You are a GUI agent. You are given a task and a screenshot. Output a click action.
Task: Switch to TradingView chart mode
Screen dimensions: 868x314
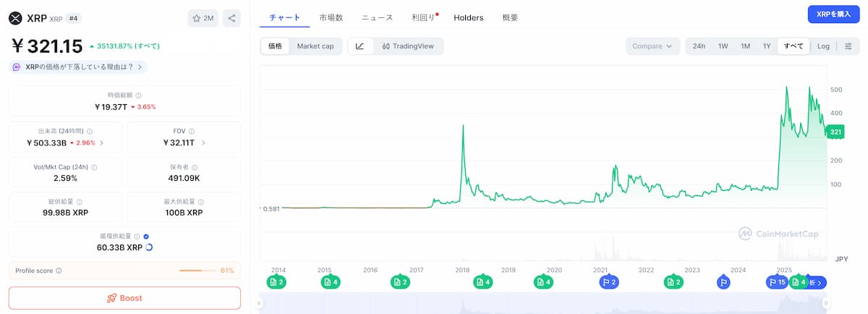(408, 46)
